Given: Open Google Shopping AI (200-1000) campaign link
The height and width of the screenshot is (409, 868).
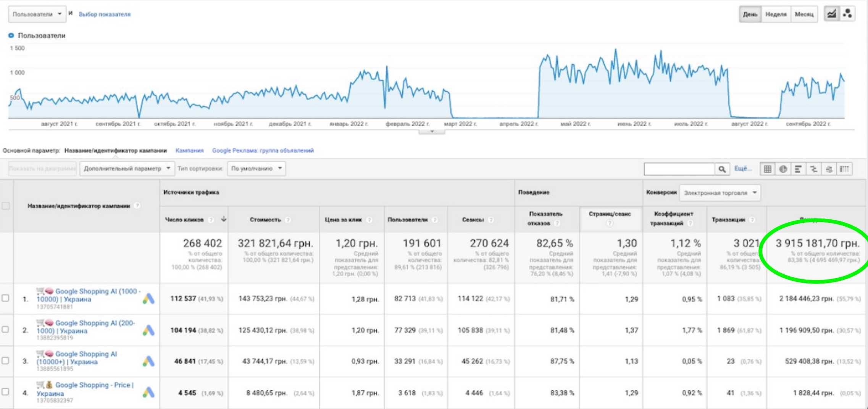Looking at the screenshot, I should [x=86, y=327].
